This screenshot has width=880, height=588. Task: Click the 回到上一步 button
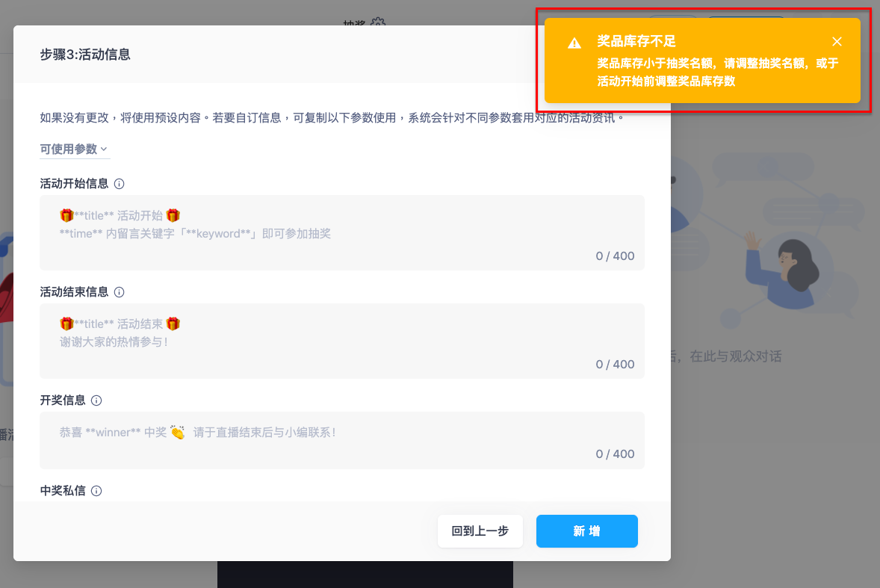(x=480, y=530)
